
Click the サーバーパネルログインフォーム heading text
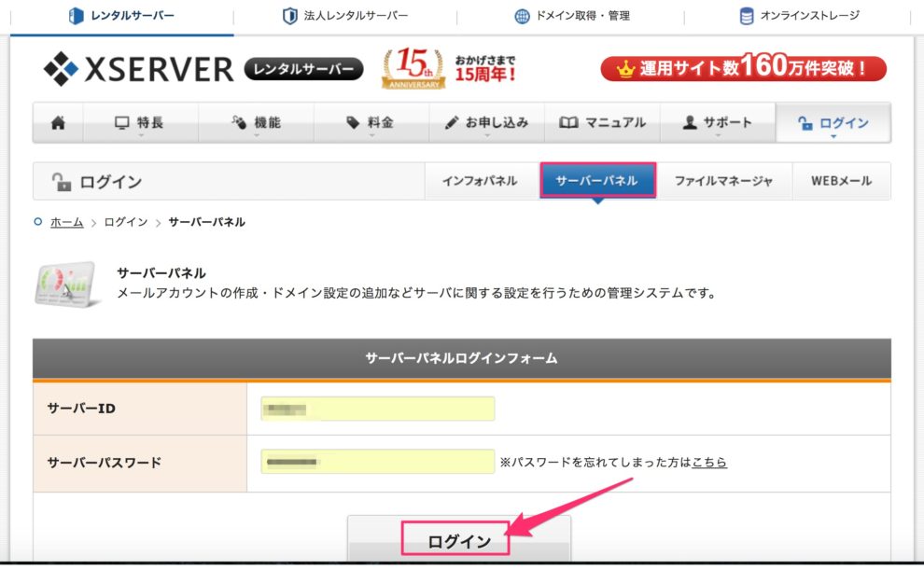[x=461, y=358]
